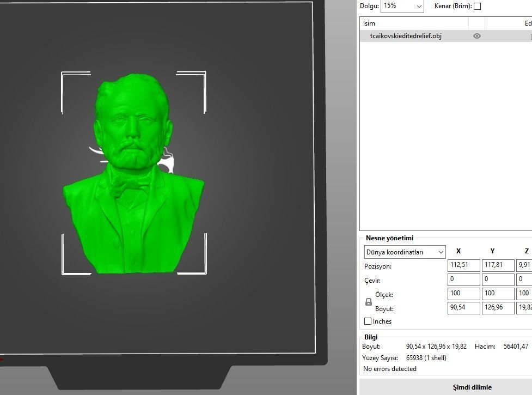
Task: Click the scale lock padlock icon
Action: (x=368, y=302)
